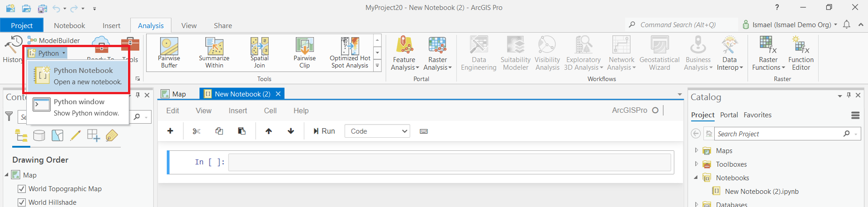
Task: Open the cell type Code dropdown
Action: coord(377,131)
